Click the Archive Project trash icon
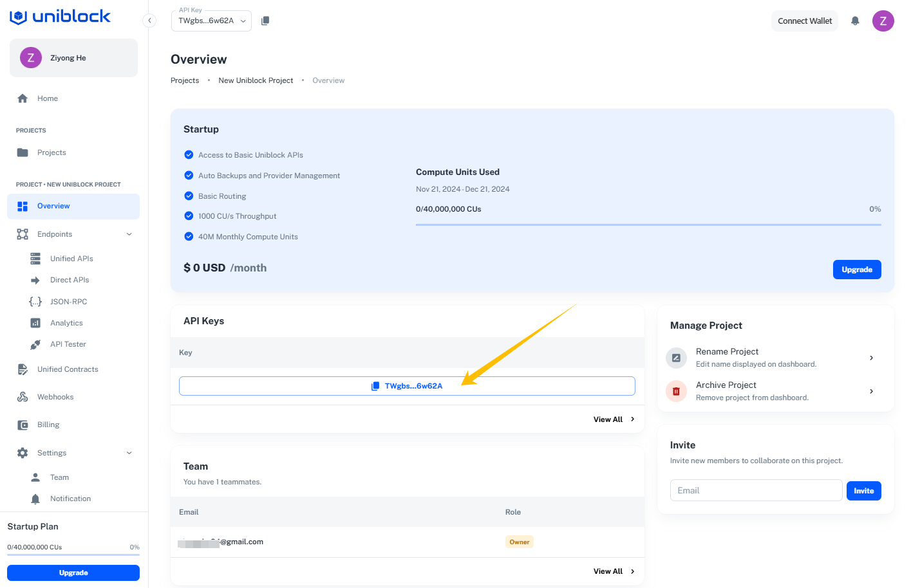Image resolution: width=911 pixels, height=588 pixels. point(676,391)
